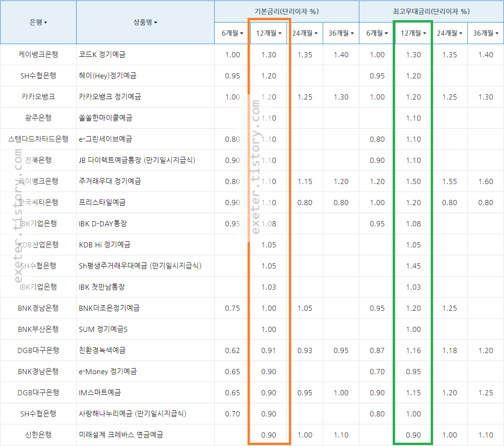Select product 프리스타일예금
The image size is (504, 446).
tap(102, 202)
